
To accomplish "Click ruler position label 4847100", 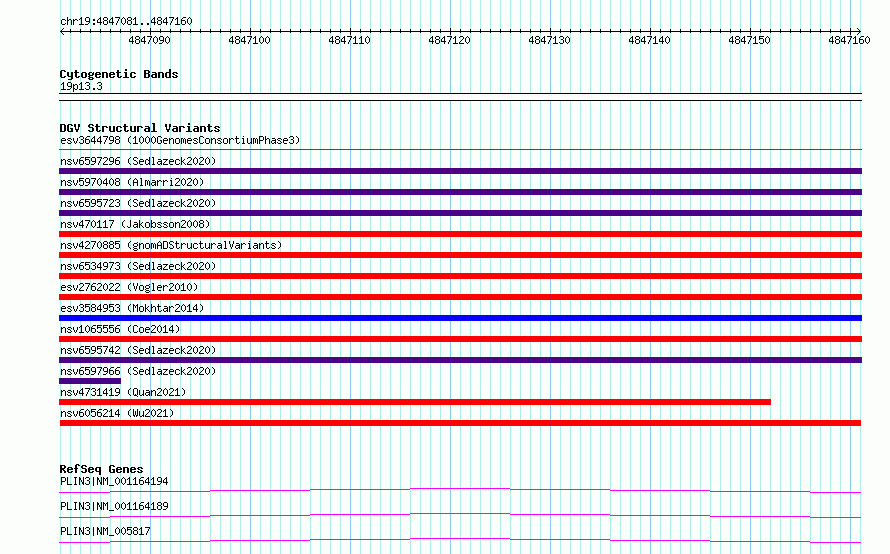I will pos(249,40).
